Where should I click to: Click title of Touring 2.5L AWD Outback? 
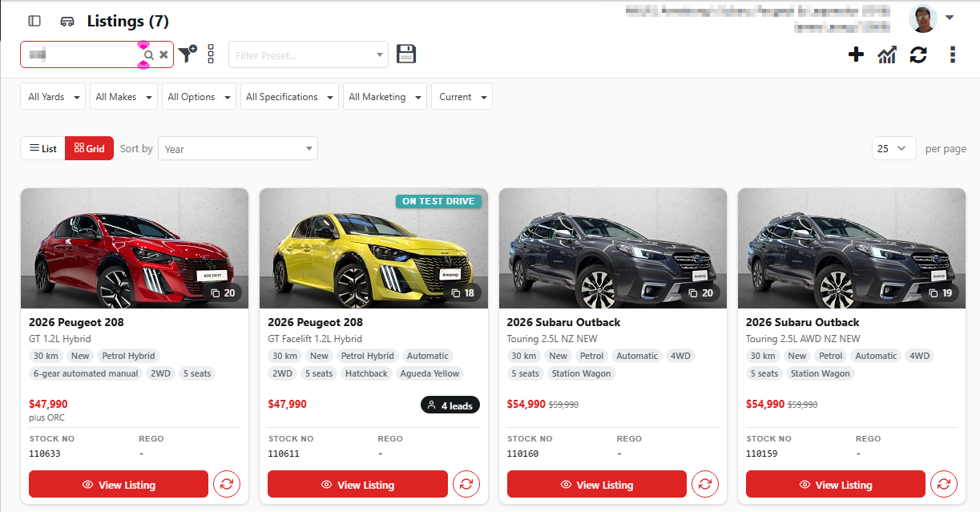(x=803, y=322)
